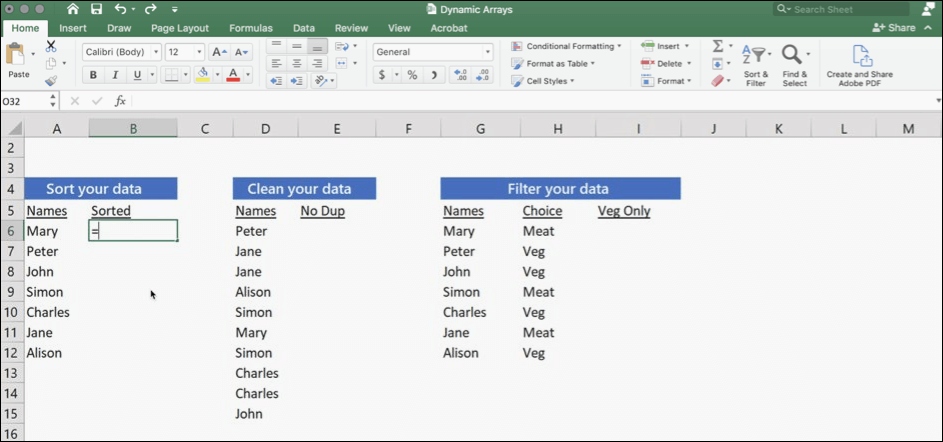Toggle Bold formatting

(x=93, y=75)
